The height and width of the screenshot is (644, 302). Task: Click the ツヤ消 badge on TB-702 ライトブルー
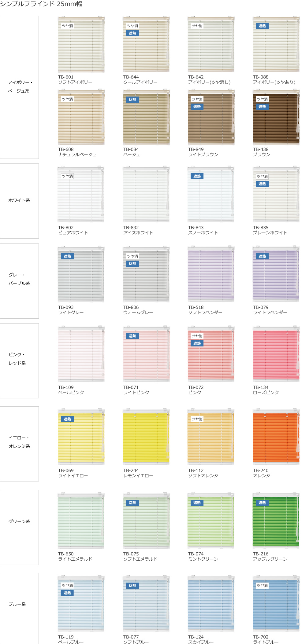click(x=262, y=586)
